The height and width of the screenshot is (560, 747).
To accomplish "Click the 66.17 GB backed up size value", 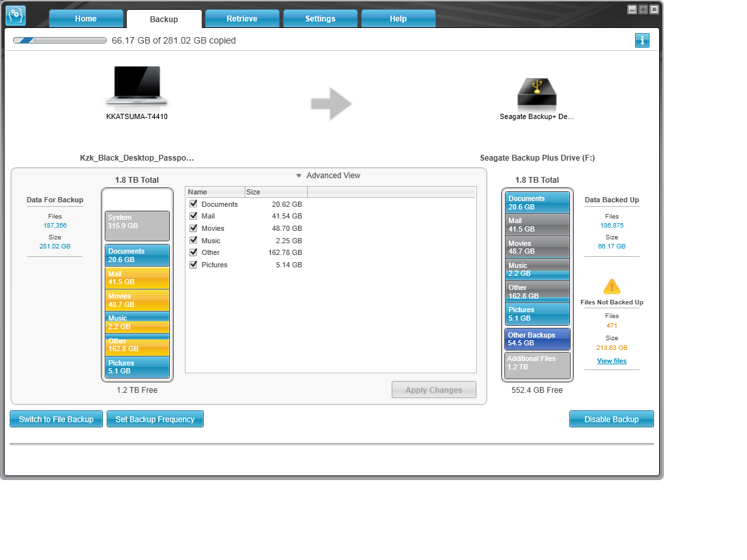I will coord(612,247).
